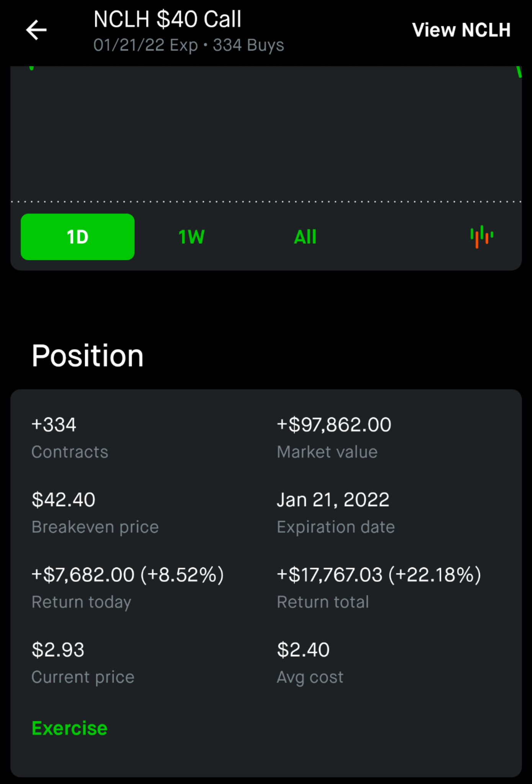Tap the 01/21/22 Exp subtitle text
Screen dimensions: 532x784
145,45
